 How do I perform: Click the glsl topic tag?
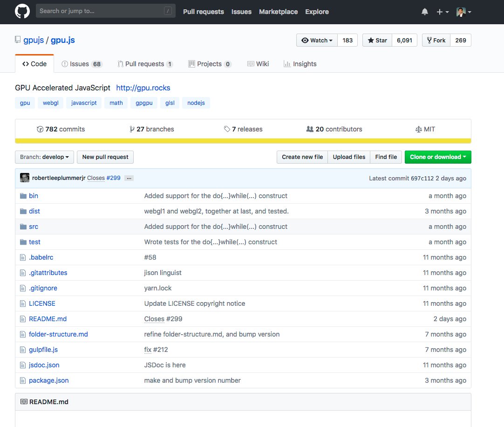pyautogui.click(x=170, y=103)
